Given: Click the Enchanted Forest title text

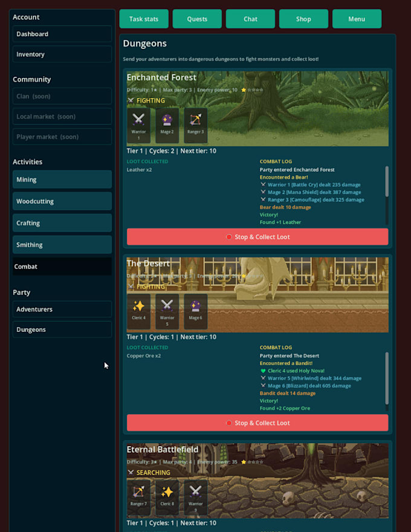Looking at the screenshot, I should tap(161, 77).
